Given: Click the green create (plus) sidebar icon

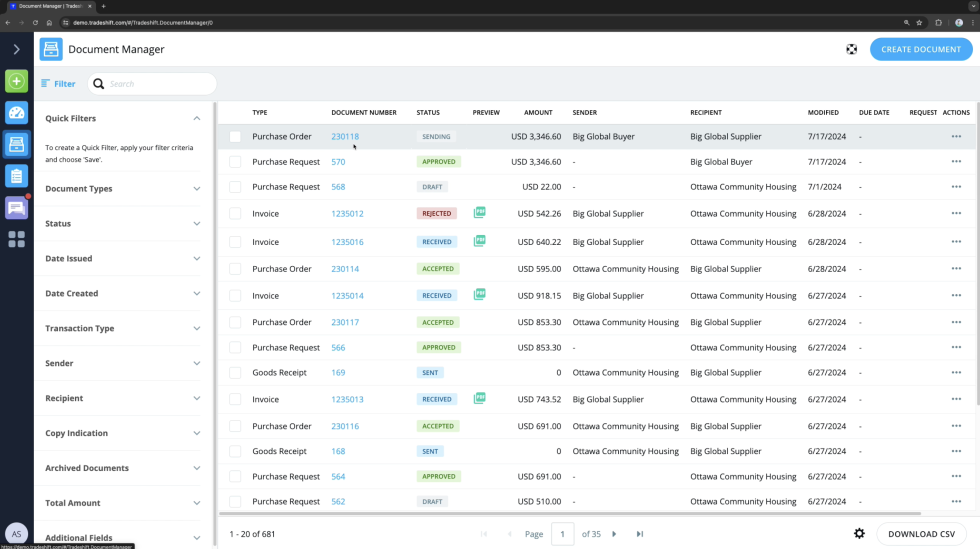Looking at the screenshot, I should 16,81.
